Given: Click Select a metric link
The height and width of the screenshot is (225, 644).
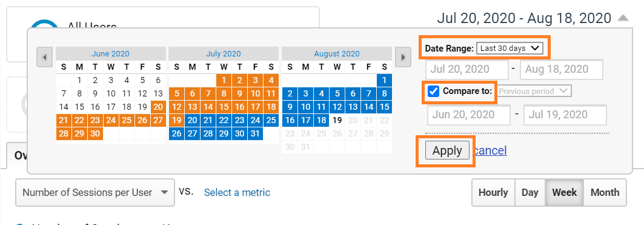Looking at the screenshot, I should pyautogui.click(x=237, y=192).
